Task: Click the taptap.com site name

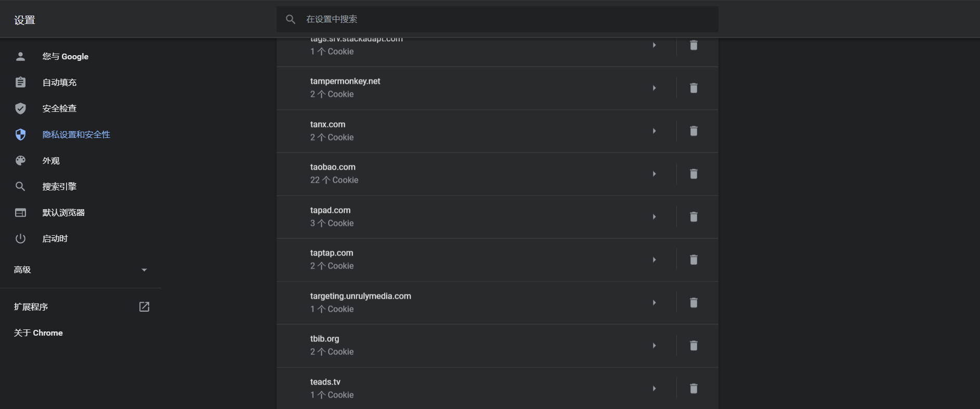Action: pyautogui.click(x=332, y=253)
